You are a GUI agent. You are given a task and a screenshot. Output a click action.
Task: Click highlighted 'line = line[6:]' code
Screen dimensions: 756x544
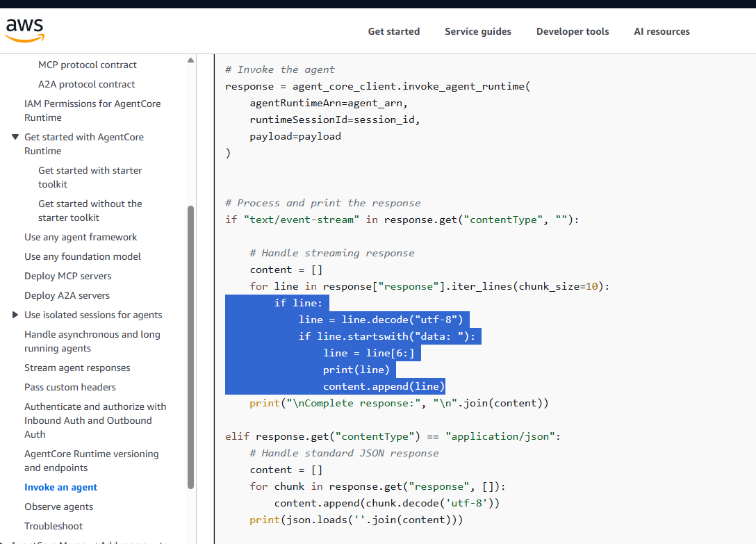368,353
